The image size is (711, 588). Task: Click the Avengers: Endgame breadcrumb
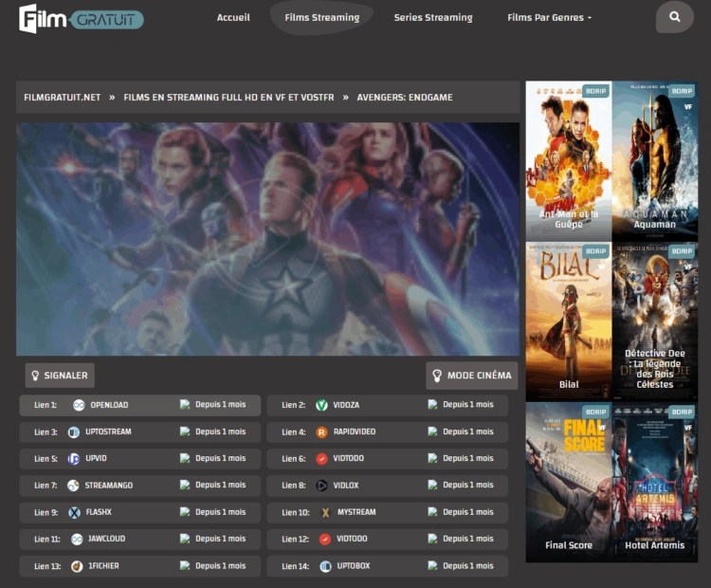[405, 97]
